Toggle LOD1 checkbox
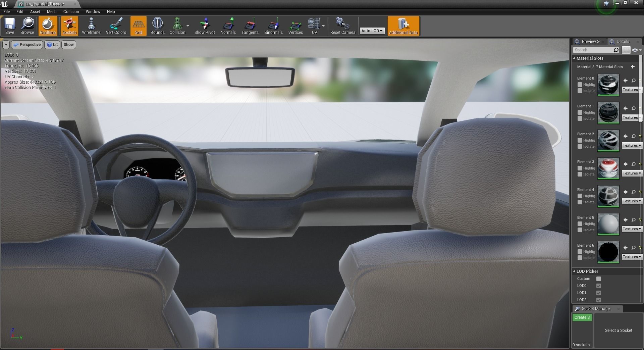The height and width of the screenshot is (350, 644). 599,293
